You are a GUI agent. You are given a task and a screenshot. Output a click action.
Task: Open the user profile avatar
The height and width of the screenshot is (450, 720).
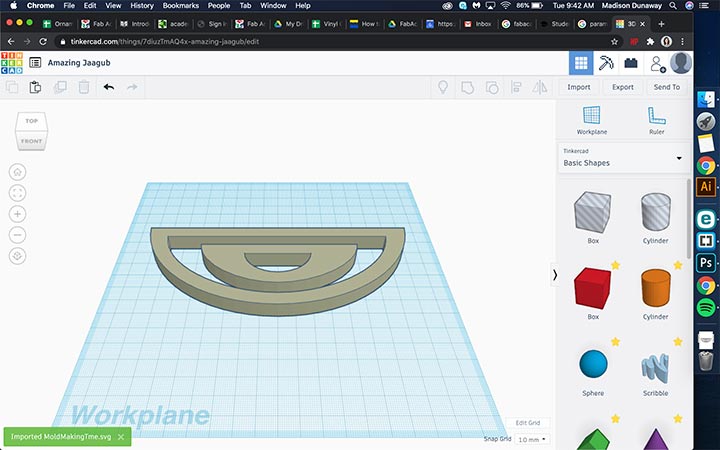681,63
